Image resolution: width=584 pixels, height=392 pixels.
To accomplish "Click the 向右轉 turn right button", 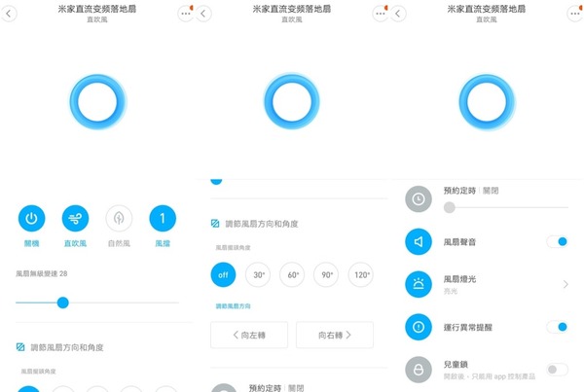I will (x=335, y=335).
